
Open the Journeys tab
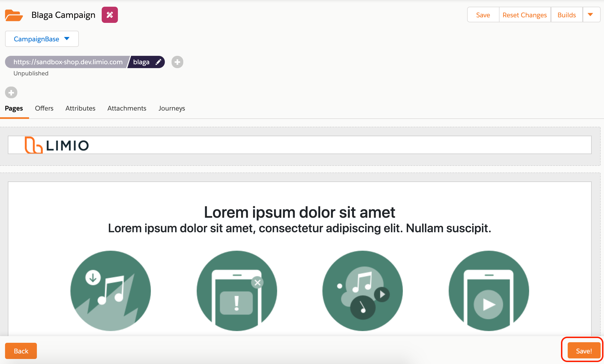tap(172, 108)
